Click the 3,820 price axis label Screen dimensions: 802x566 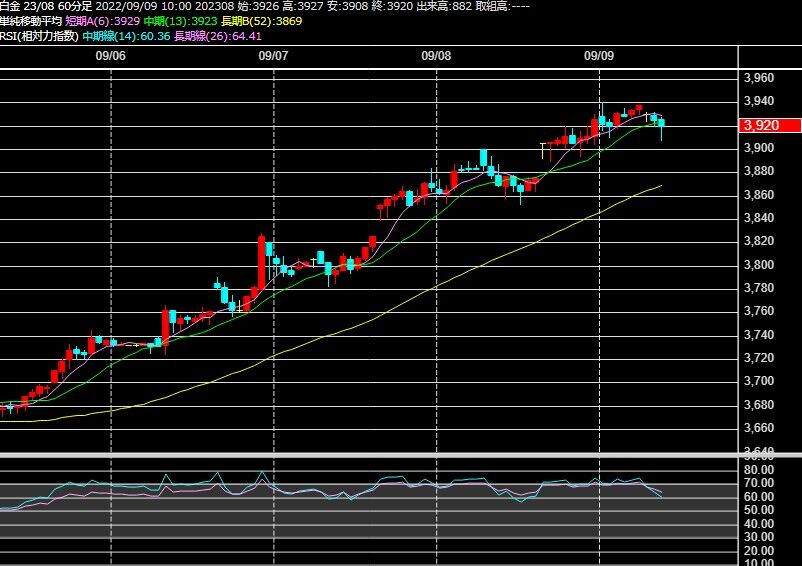(759, 241)
